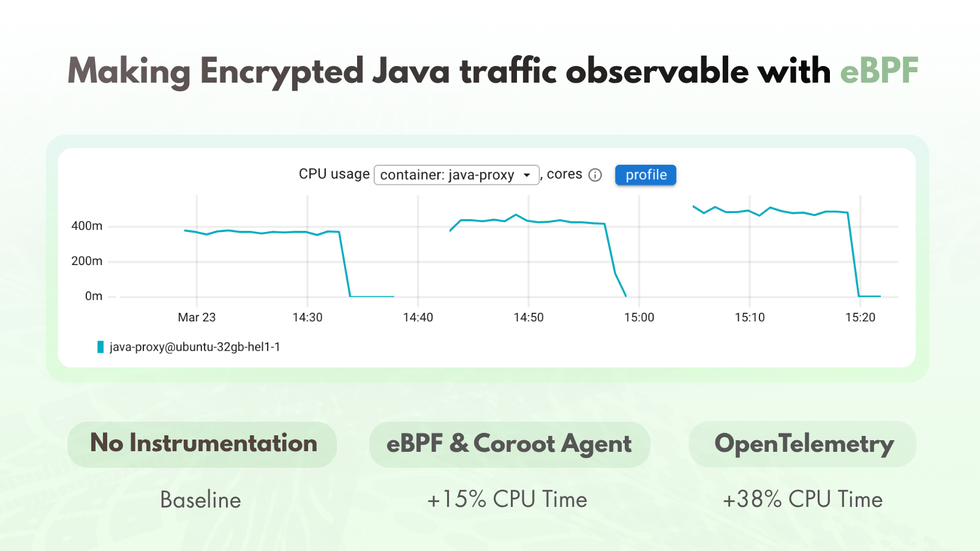Open the container: java-proxy dropdown
The height and width of the screenshot is (551, 980).
pyautogui.click(x=456, y=175)
